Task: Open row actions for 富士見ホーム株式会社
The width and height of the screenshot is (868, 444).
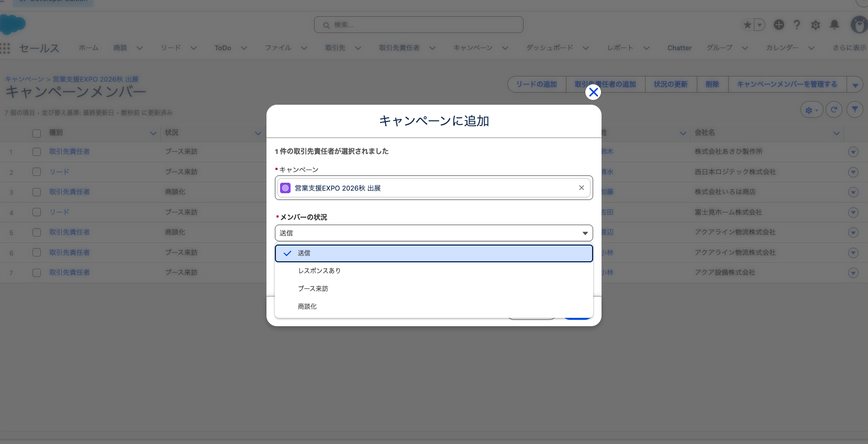Action: (853, 213)
